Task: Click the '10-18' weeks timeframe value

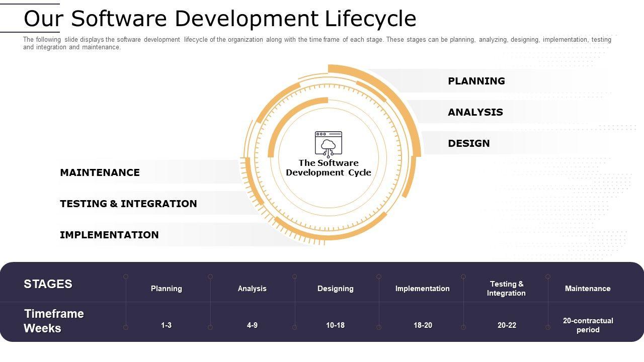Action: click(335, 325)
